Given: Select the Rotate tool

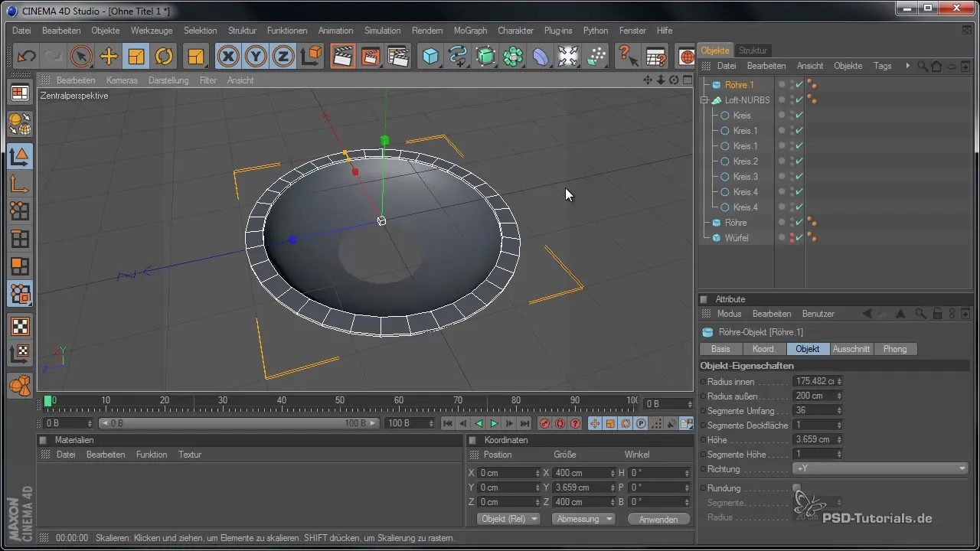Looking at the screenshot, I should pos(164,57).
